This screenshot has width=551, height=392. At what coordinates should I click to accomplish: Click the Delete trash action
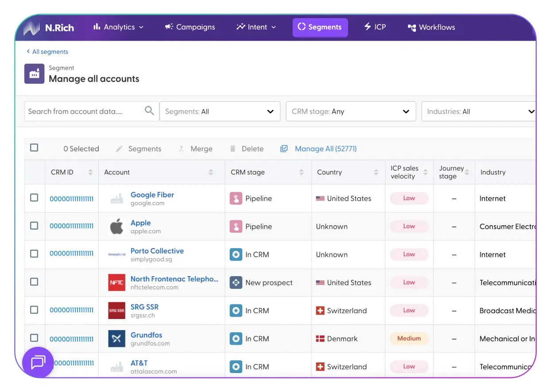247,149
